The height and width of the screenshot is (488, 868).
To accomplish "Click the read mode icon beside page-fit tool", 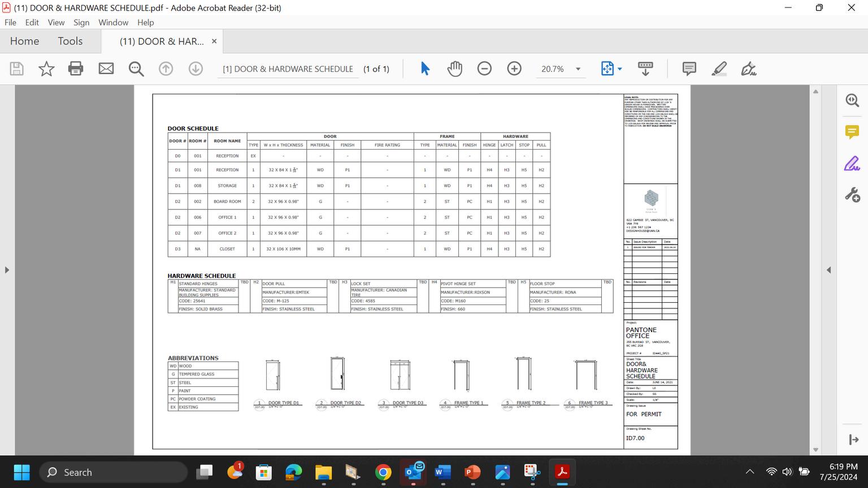I will click(x=645, y=69).
